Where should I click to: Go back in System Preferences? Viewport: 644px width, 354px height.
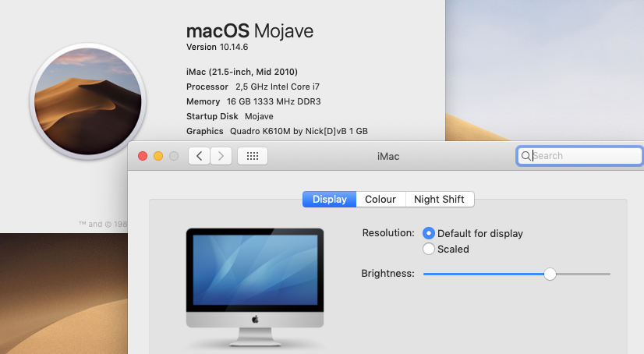pyautogui.click(x=199, y=156)
